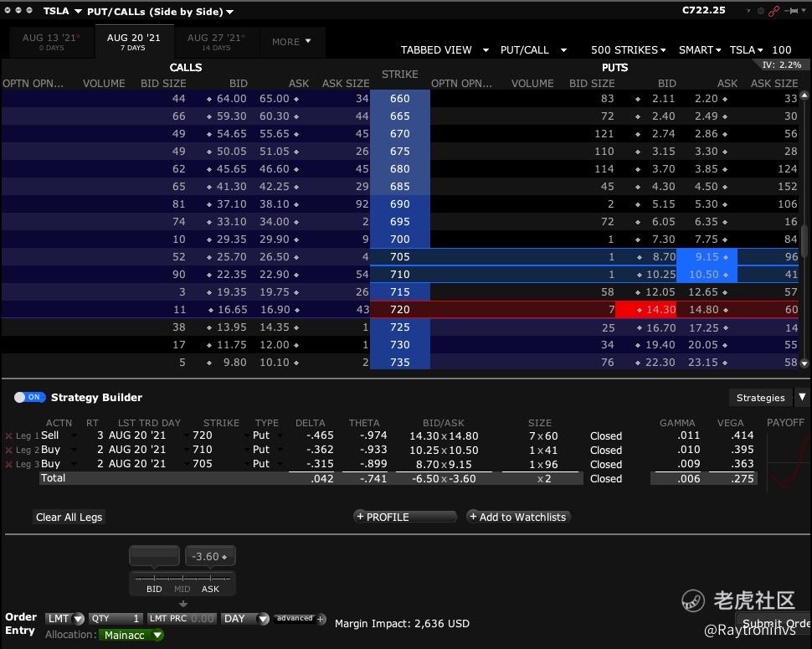
Task: Remove Leg 2 with its red X
Action: point(8,450)
